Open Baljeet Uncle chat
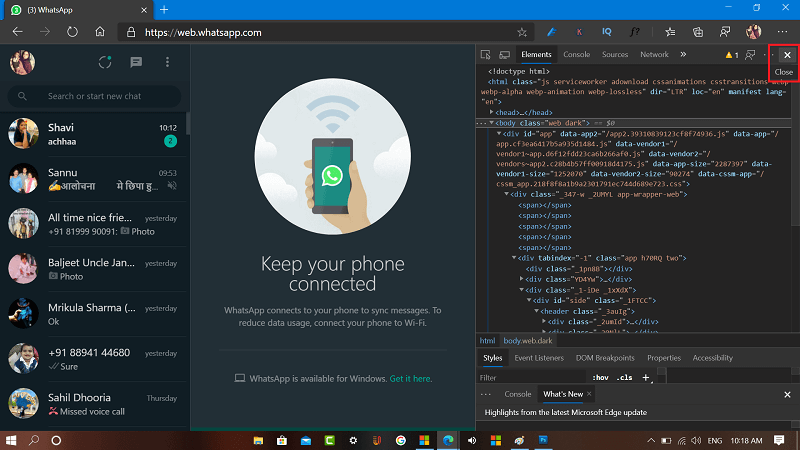 (x=94, y=269)
